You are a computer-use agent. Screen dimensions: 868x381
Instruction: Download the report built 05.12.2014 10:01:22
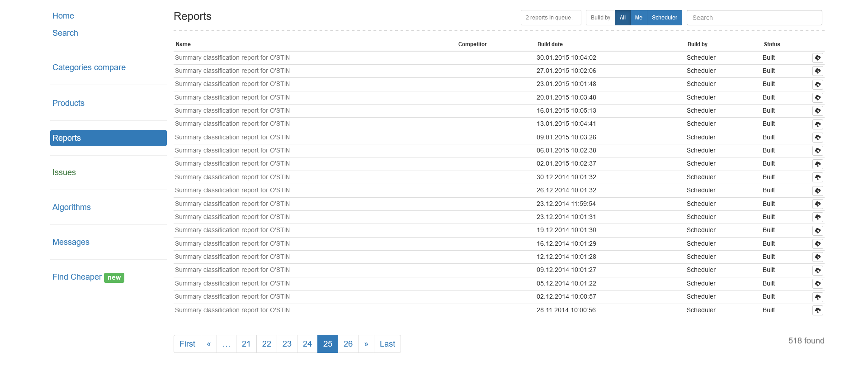[x=817, y=284]
